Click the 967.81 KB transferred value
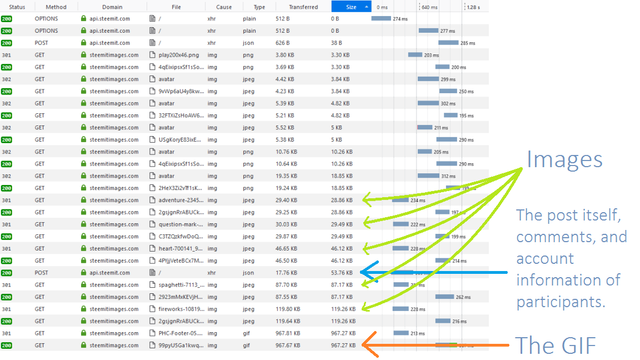 [x=288, y=333]
